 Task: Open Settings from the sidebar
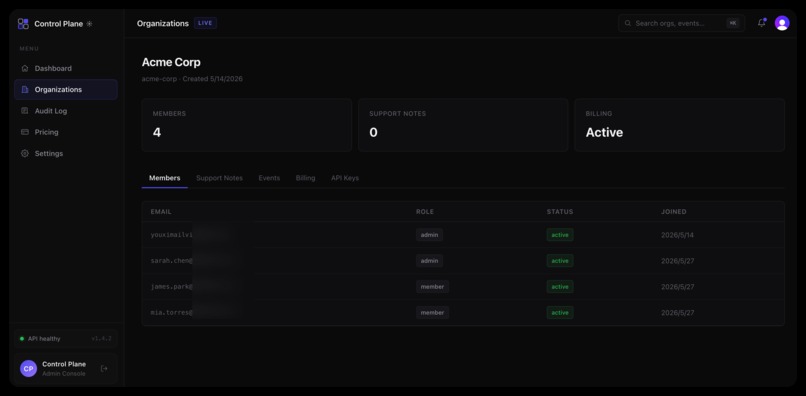[x=66, y=154]
